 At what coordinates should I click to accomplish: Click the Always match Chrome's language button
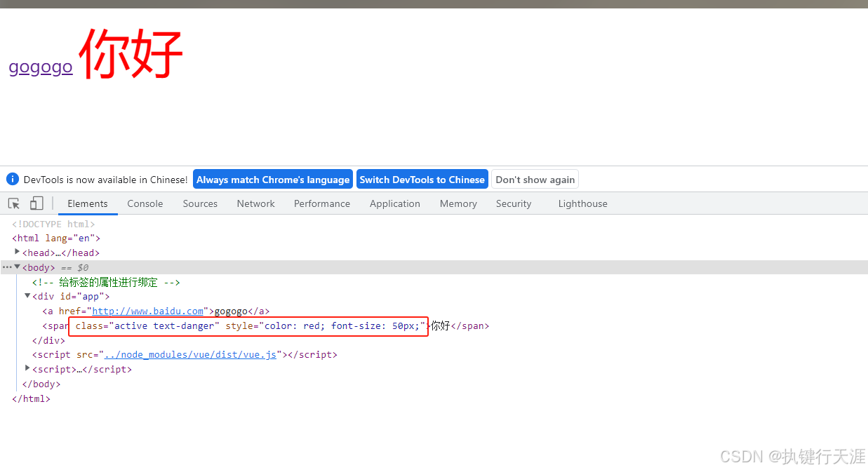[272, 179]
